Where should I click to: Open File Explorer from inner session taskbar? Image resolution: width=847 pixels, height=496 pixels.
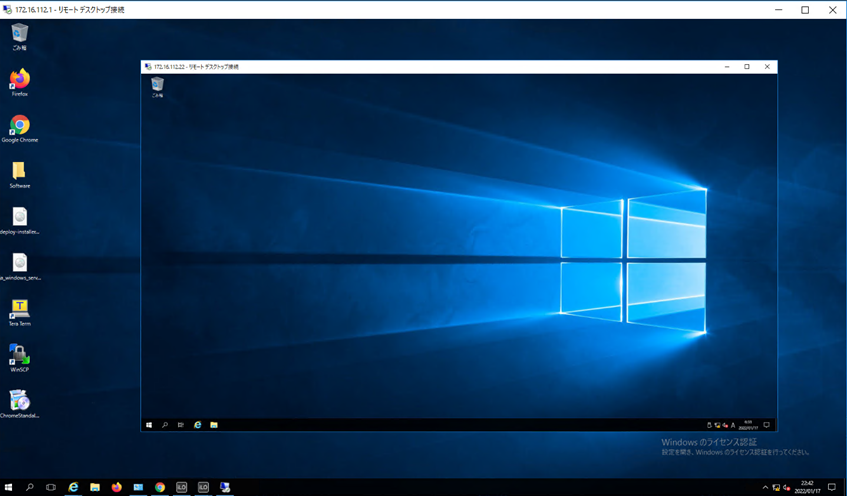(x=214, y=425)
